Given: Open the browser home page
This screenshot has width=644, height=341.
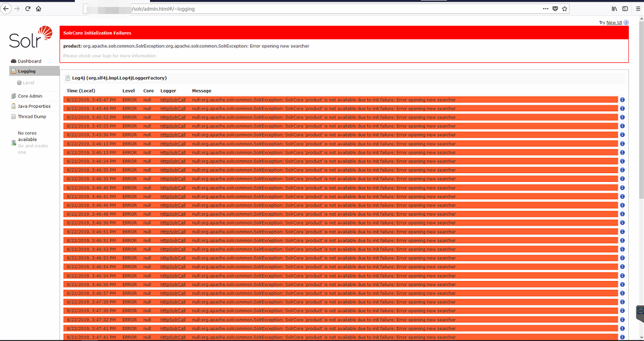Looking at the screenshot, I should click(38, 9).
